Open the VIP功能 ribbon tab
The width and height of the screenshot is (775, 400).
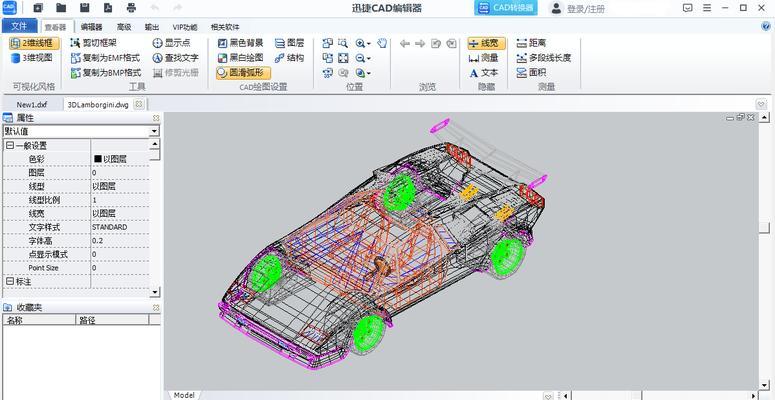(185, 27)
